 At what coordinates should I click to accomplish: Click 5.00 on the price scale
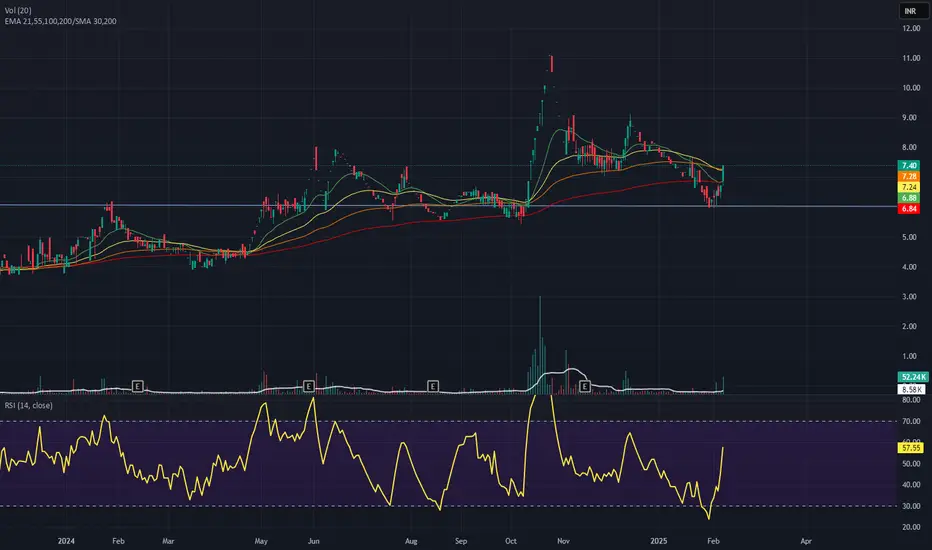pyautogui.click(x=909, y=237)
